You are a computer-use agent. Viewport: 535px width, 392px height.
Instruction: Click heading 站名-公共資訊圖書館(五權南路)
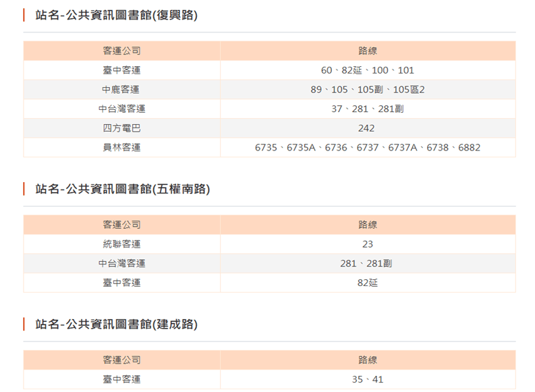[123, 189]
